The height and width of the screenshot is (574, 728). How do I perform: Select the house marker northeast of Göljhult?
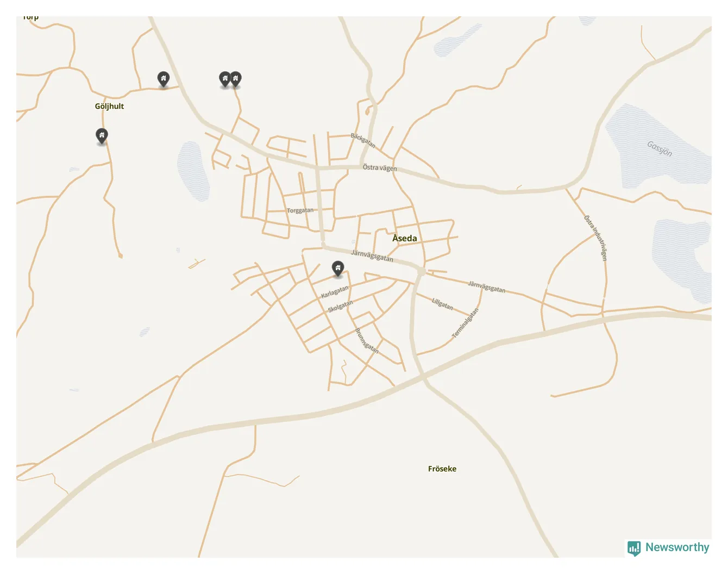tap(163, 79)
